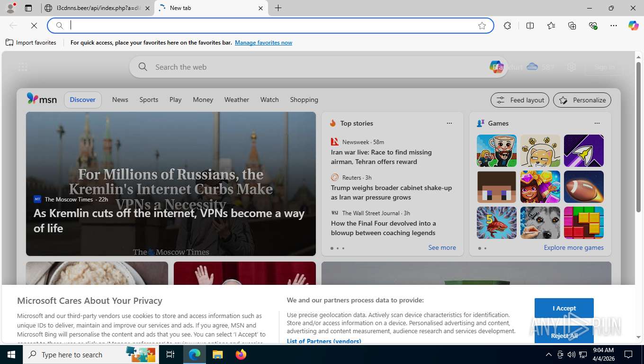This screenshot has height=364, width=644.
Task: Launch Copilot from the toolbar
Action: [634, 26]
